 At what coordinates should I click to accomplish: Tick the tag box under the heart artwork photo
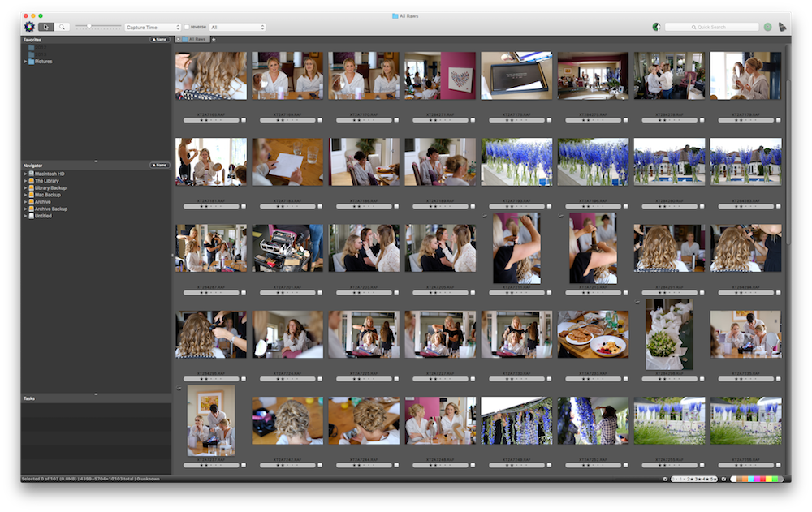[473, 120]
